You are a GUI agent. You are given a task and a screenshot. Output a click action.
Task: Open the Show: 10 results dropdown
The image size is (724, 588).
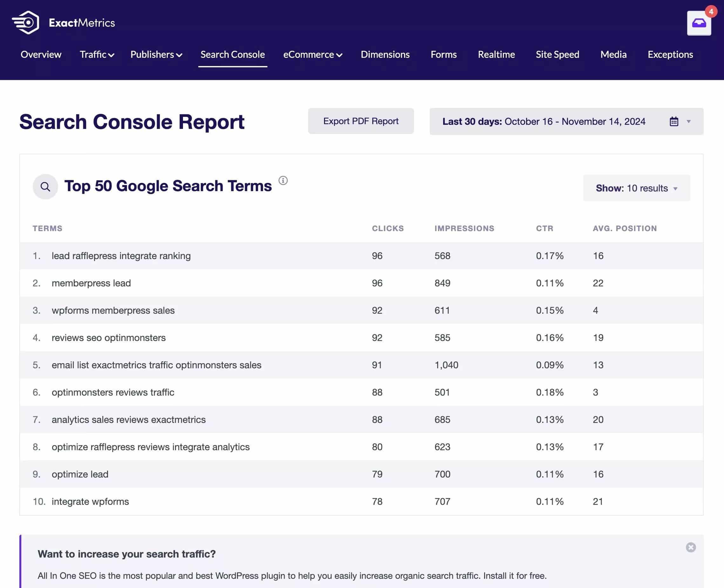(636, 188)
